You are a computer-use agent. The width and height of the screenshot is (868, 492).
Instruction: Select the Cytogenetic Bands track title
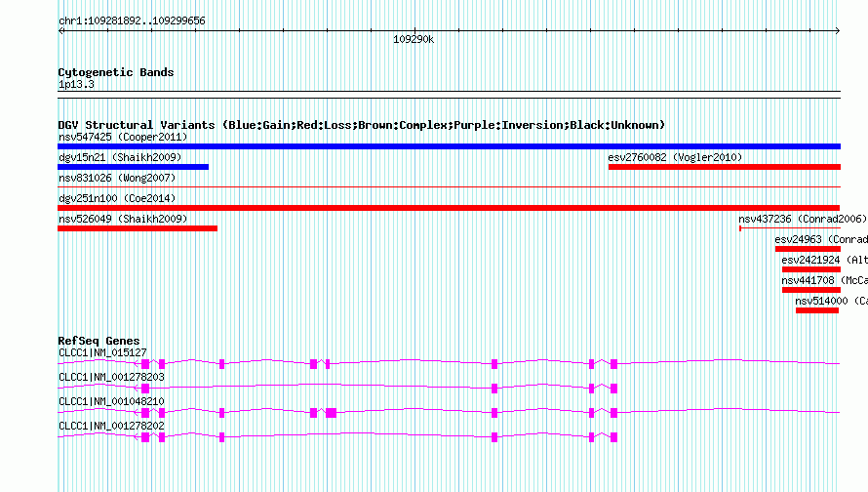tap(116, 72)
